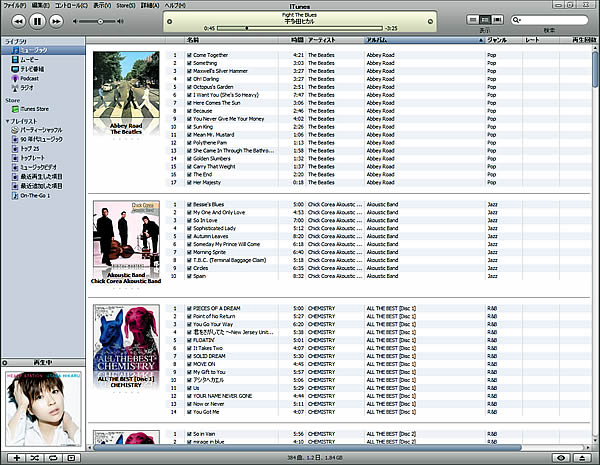This screenshot has width=600, height=465.
Task: Uncheck Bessie's Blues checkbox
Action: click(x=189, y=204)
